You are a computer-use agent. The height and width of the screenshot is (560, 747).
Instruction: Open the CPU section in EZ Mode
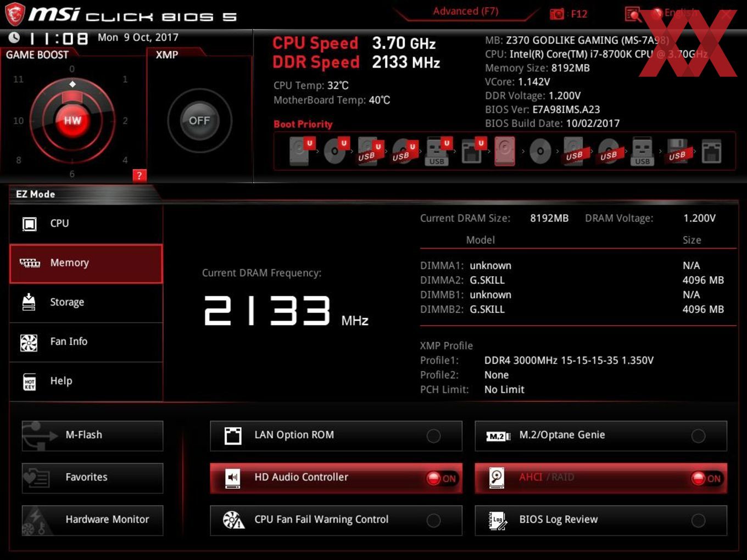86,223
